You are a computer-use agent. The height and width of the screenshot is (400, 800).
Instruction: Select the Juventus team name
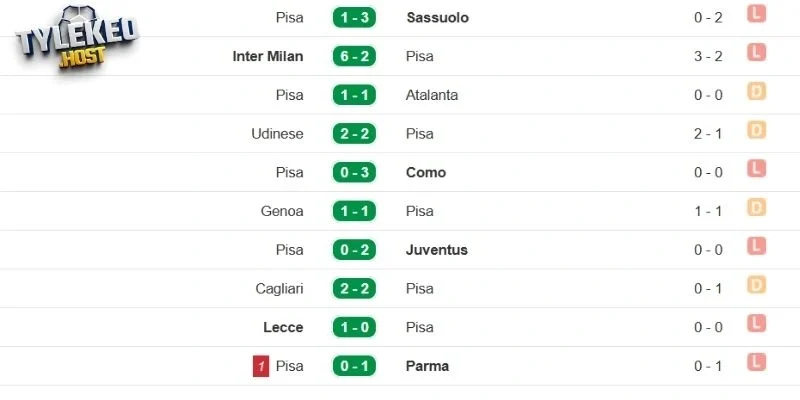pos(437,250)
